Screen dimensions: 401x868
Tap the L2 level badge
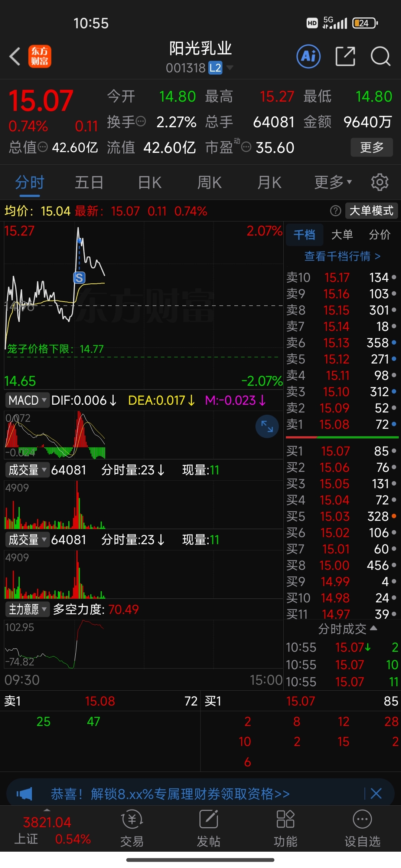point(215,68)
